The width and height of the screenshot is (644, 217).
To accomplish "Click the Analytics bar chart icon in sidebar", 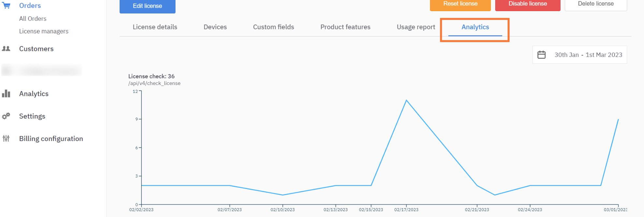I will pos(6,94).
